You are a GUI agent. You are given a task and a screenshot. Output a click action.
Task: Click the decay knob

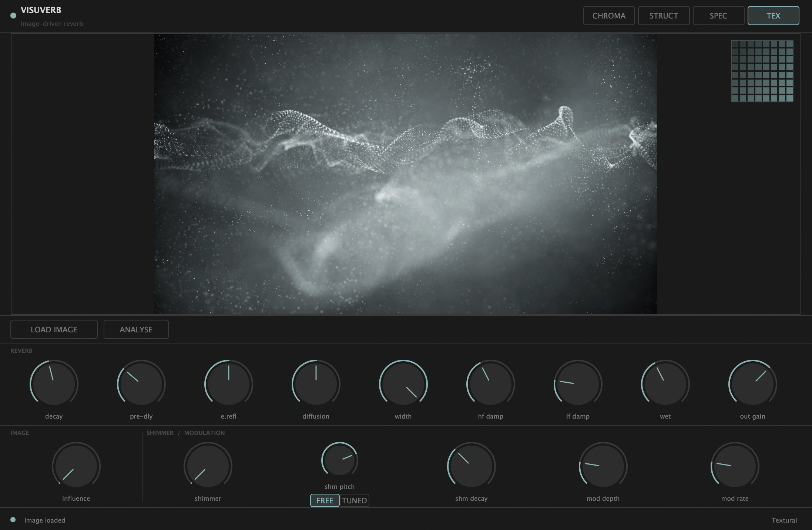[54, 384]
